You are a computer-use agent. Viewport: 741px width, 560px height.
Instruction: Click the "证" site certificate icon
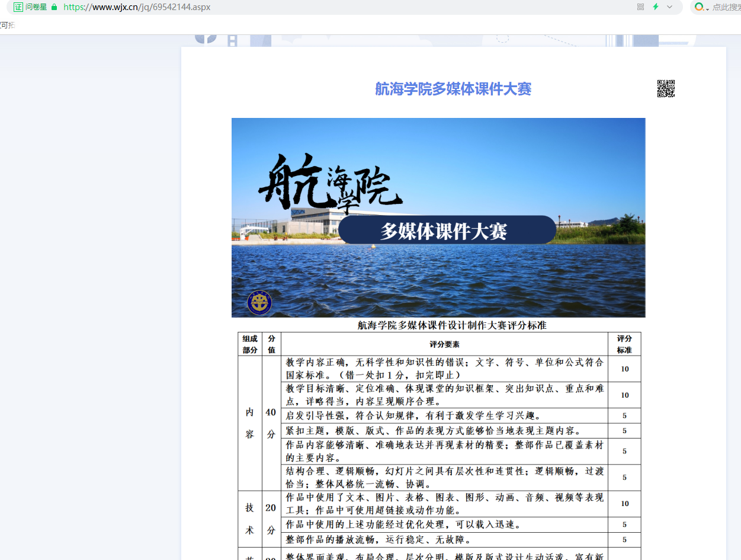pos(18,7)
